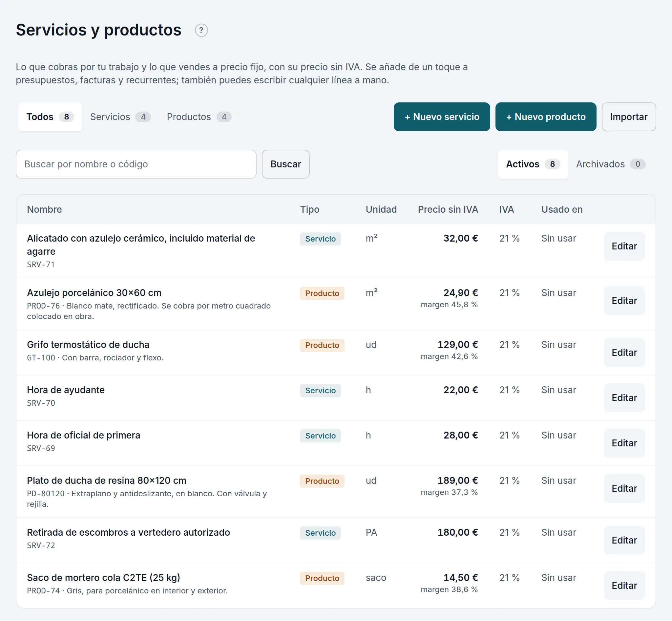Show the Activos list

[533, 164]
